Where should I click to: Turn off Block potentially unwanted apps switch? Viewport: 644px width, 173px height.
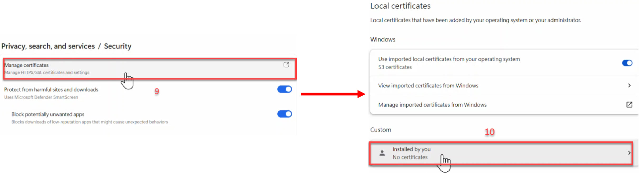click(284, 114)
